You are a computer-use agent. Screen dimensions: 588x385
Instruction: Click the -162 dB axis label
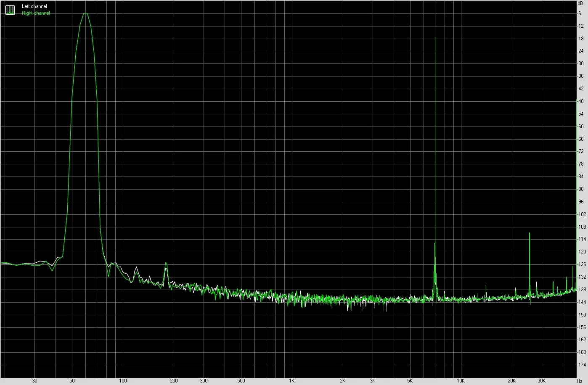point(582,340)
